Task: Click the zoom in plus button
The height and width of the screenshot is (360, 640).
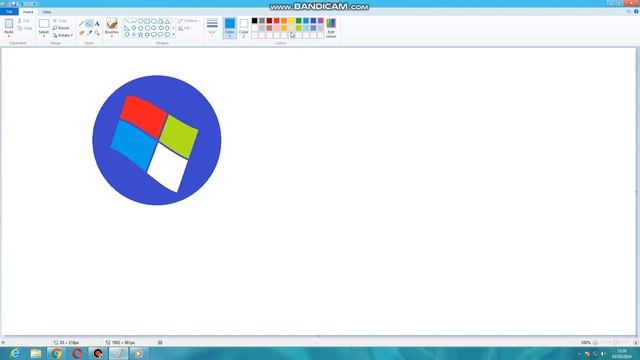Action: tap(636, 342)
